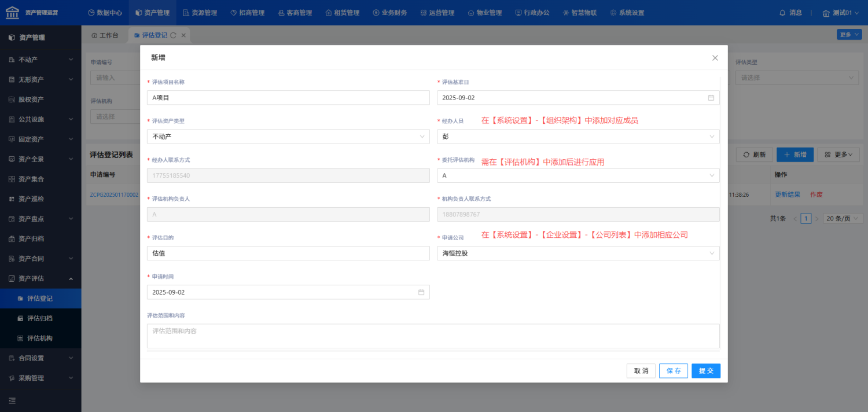
Task: Open 招商管理 in the top navigation
Action: click(247, 12)
